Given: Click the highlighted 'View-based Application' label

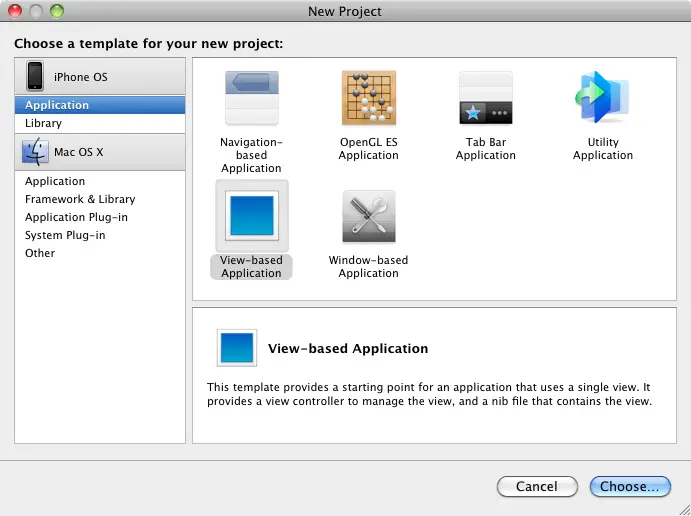Looking at the screenshot, I should (x=251, y=267).
